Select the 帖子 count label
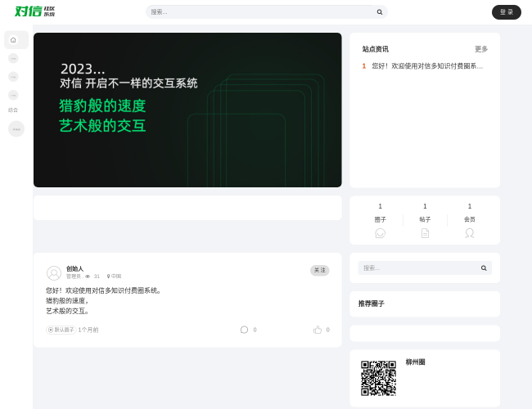The width and height of the screenshot is (532, 409). (425, 220)
